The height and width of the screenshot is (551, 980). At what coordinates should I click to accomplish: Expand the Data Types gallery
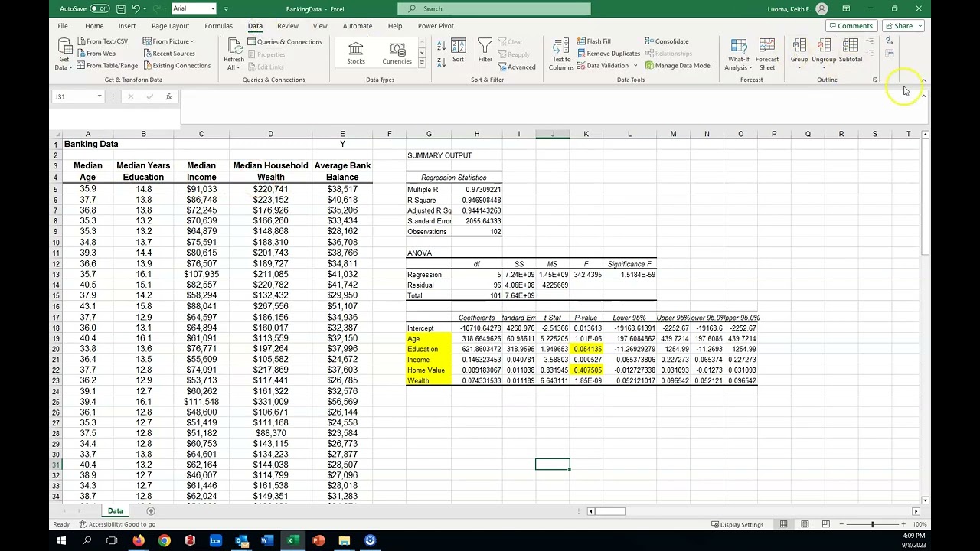(421, 63)
